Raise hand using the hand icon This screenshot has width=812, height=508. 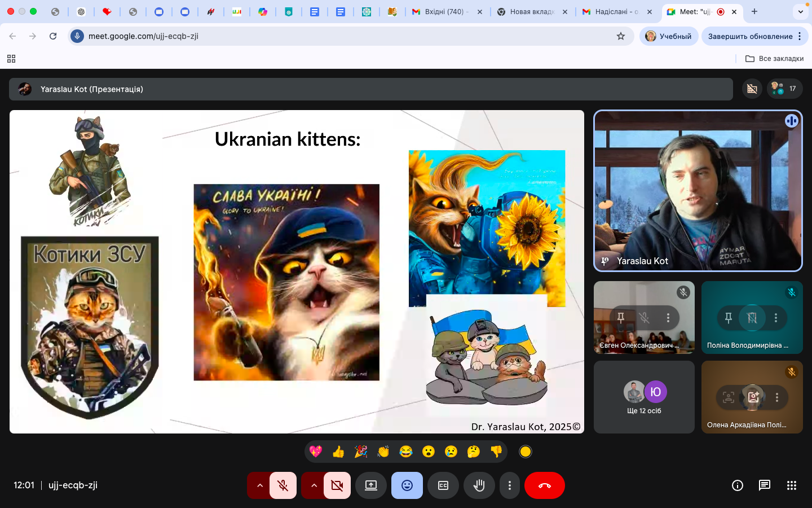[479, 485]
